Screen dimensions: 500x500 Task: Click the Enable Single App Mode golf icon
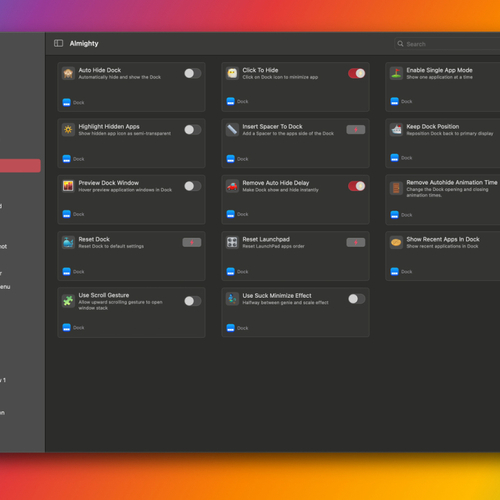point(396,73)
